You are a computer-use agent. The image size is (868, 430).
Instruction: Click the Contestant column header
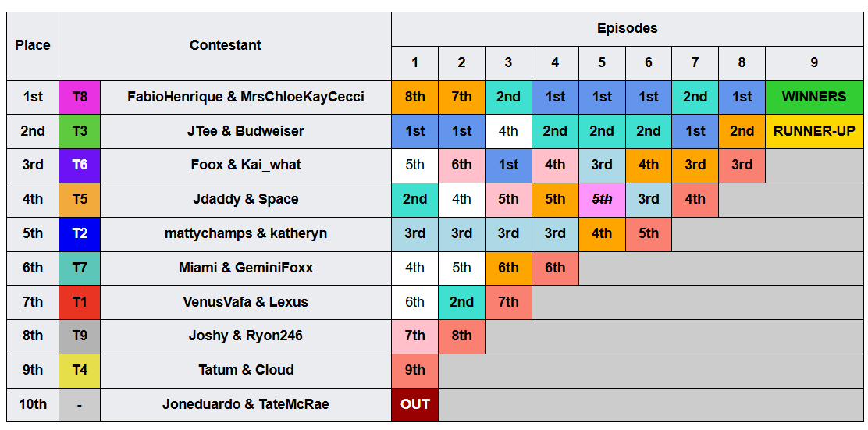pos(226,45)
